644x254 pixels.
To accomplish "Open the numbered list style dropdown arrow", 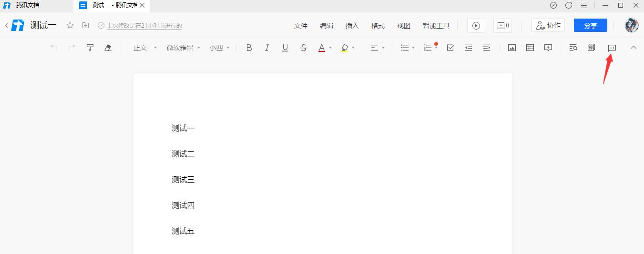I will click(436, 48).
